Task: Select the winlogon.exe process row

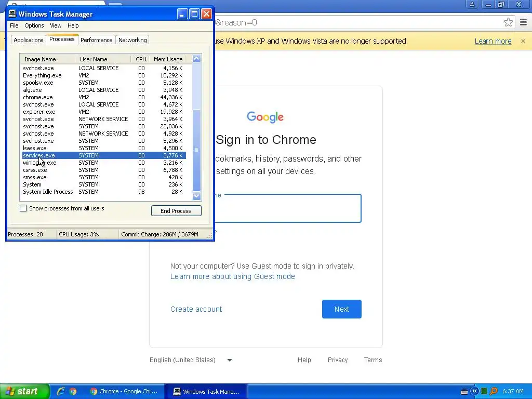Action: click(104, 163)
